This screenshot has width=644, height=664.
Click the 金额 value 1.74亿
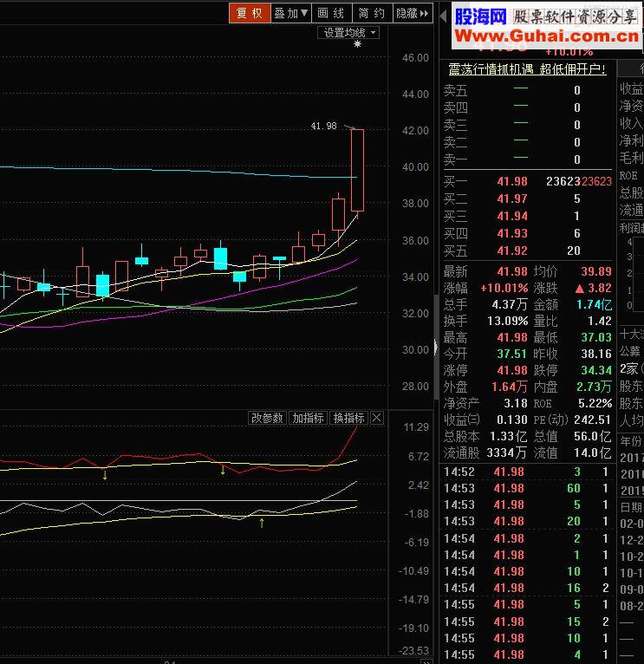[594, 305]
